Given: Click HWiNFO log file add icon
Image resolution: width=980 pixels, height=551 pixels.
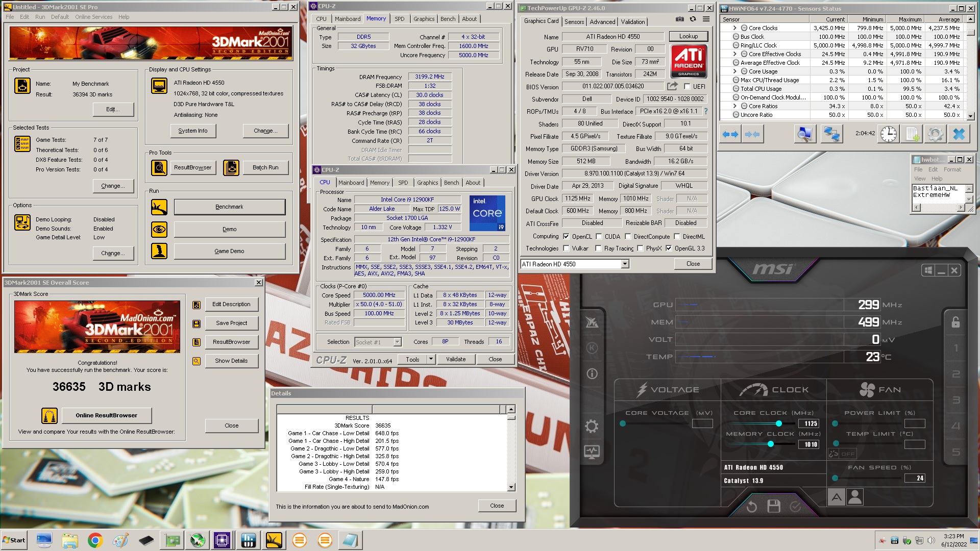Looking at the screenshot, I should click(x=913, y=134).
